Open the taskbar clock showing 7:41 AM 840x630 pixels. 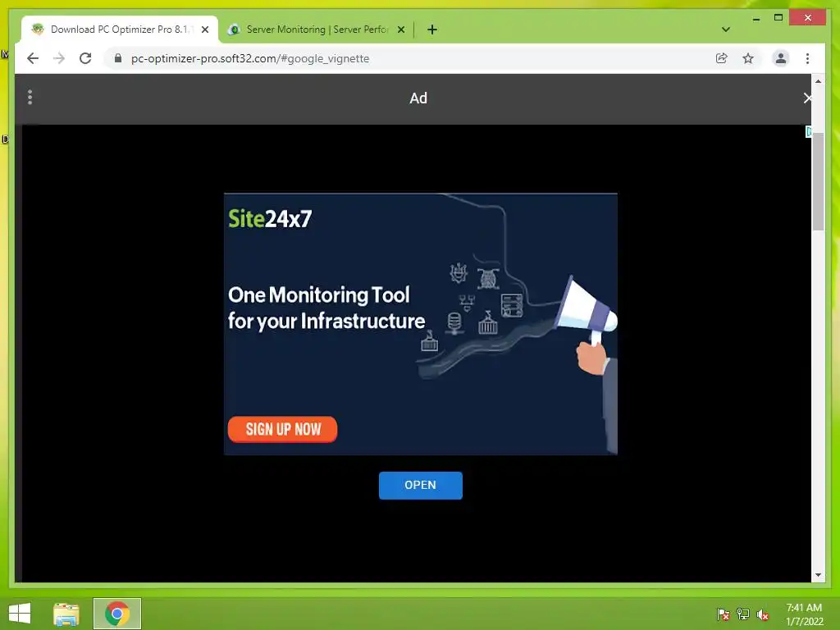[804, 614]
